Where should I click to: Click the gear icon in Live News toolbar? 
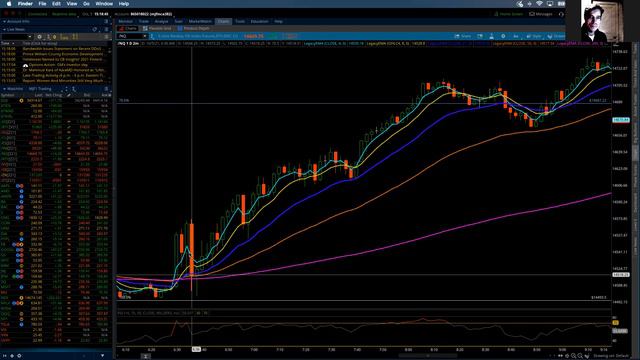click(x=39, y=37)
